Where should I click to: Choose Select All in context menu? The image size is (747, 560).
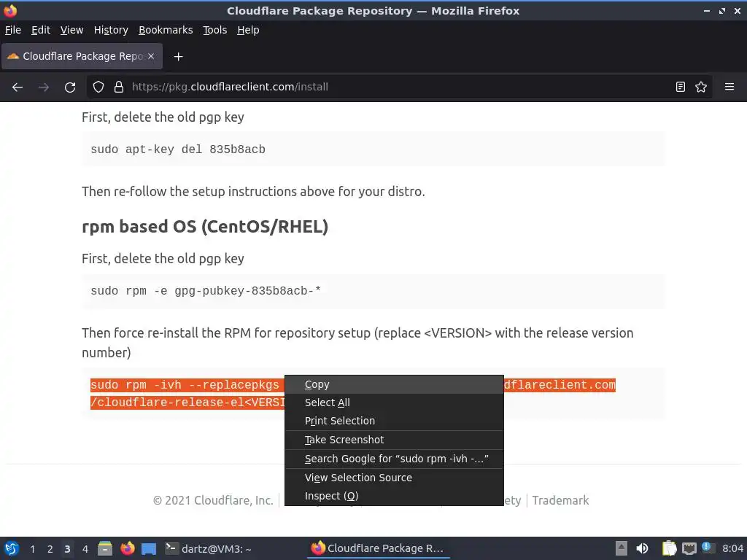point(394,402)
